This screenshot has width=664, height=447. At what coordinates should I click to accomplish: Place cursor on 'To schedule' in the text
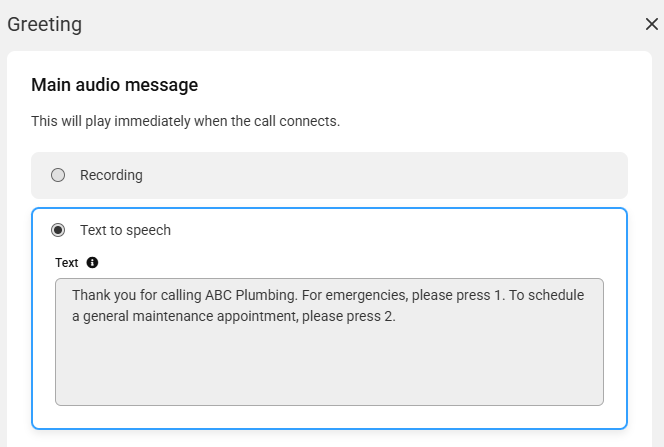[546, 295]
